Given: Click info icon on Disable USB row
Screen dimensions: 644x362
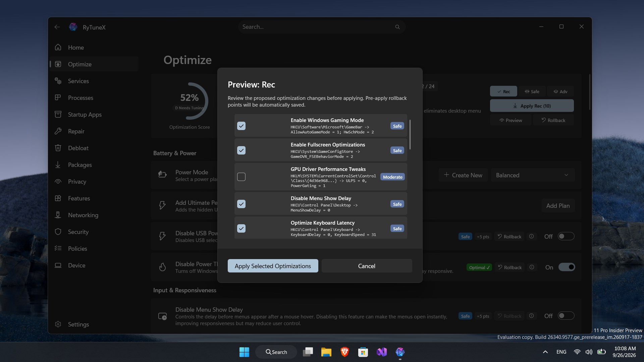Looking at the screenshot, I should tap(531, 236).
